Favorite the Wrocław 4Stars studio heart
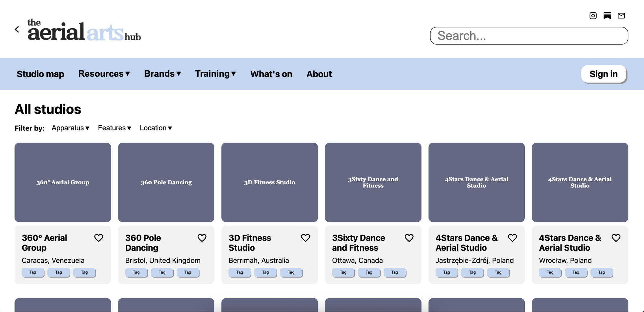The image size is (644, 312). click(616, 238)
